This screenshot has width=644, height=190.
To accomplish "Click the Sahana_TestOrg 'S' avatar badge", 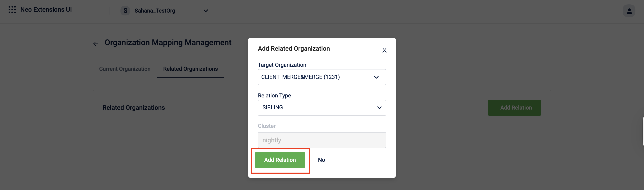I will (125, 11).
